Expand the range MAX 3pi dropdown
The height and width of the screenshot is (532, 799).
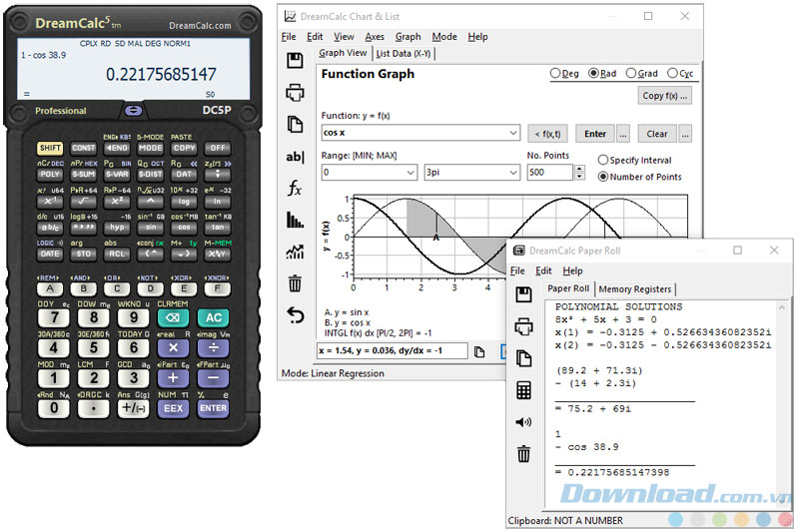click(x=513, y=172)
